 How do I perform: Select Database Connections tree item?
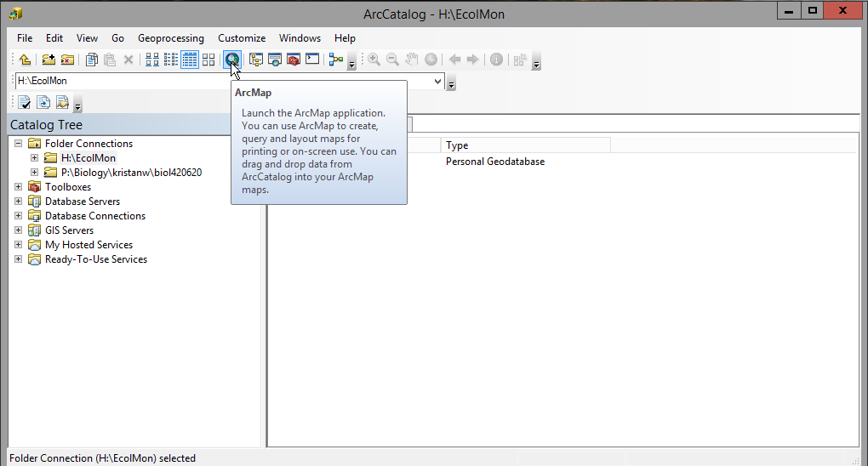95,216
